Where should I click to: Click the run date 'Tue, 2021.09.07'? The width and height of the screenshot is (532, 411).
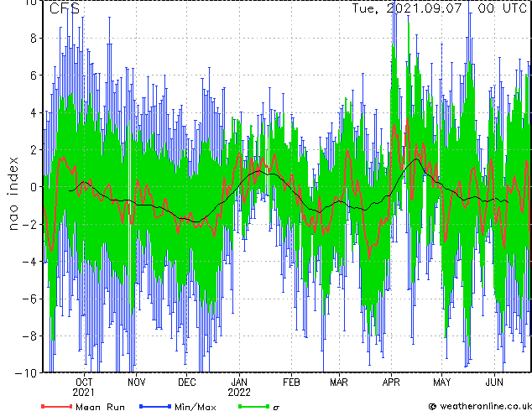point(407,8)
